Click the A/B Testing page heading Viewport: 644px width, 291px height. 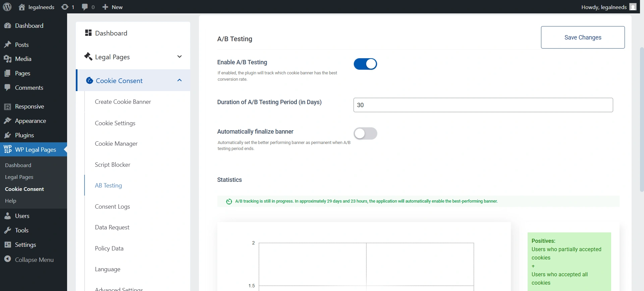pyautogui.click(x=234, y=39)
